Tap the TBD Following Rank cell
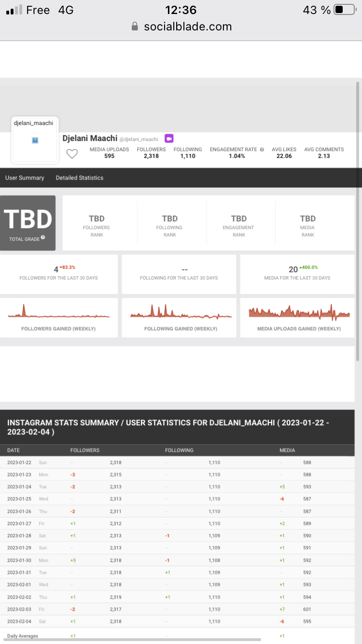The height and width of the screenshot is (644, 362). pos(170,225)
